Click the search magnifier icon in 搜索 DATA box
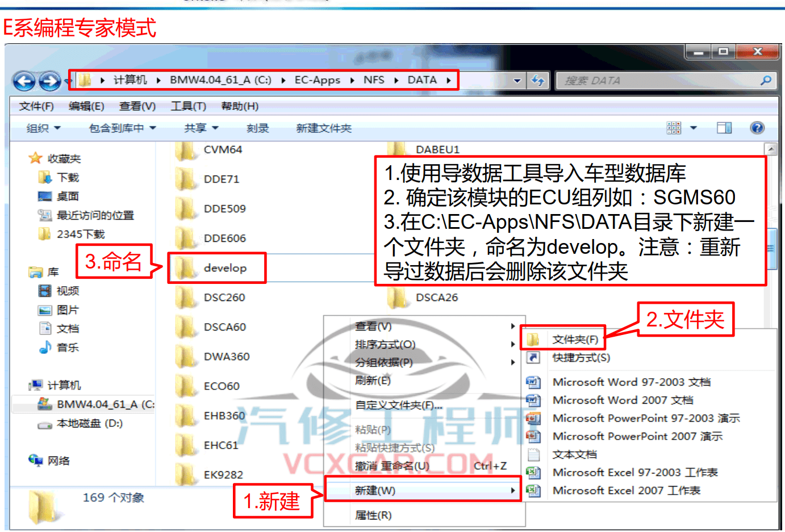The height and width of the screenshot is (532, 785). coord(767,80)
